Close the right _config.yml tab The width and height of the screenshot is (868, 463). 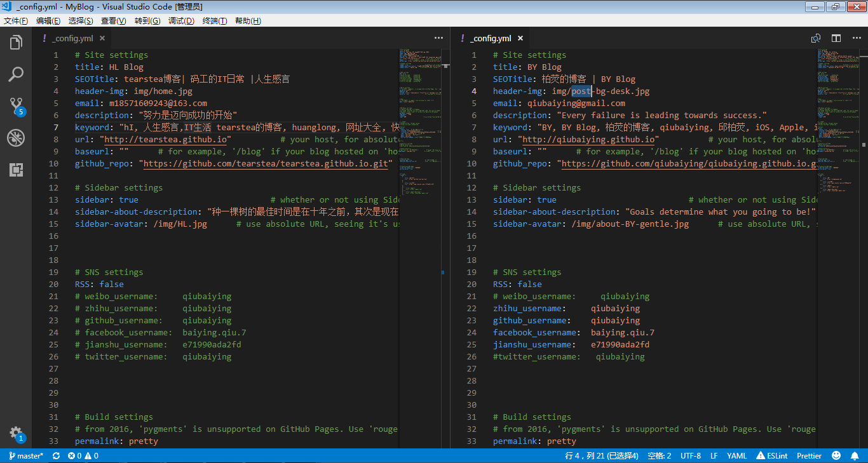(520, 38)
